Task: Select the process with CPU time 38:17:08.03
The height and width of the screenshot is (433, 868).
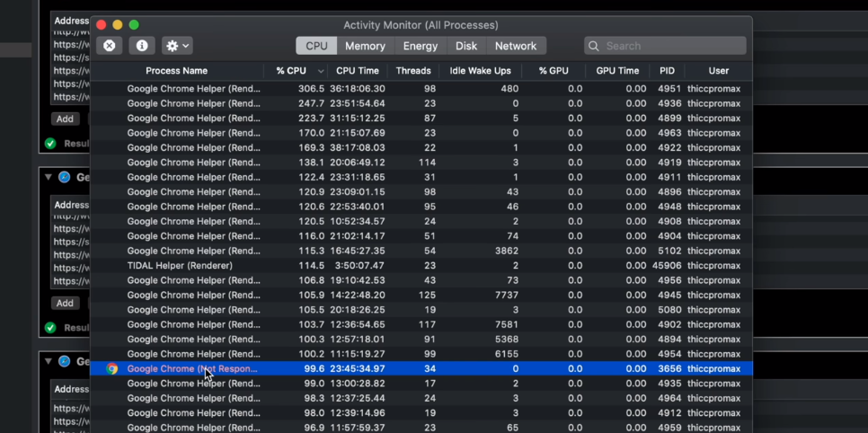Action: (421, 148)
